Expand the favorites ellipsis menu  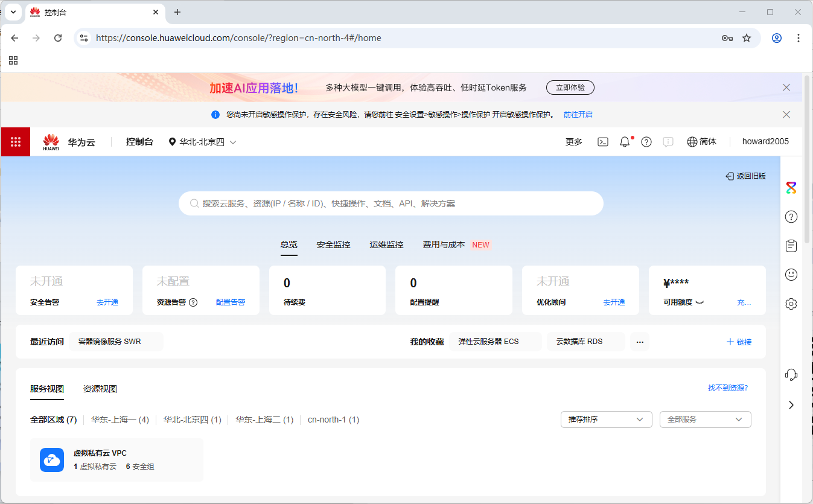coord(640,342)
